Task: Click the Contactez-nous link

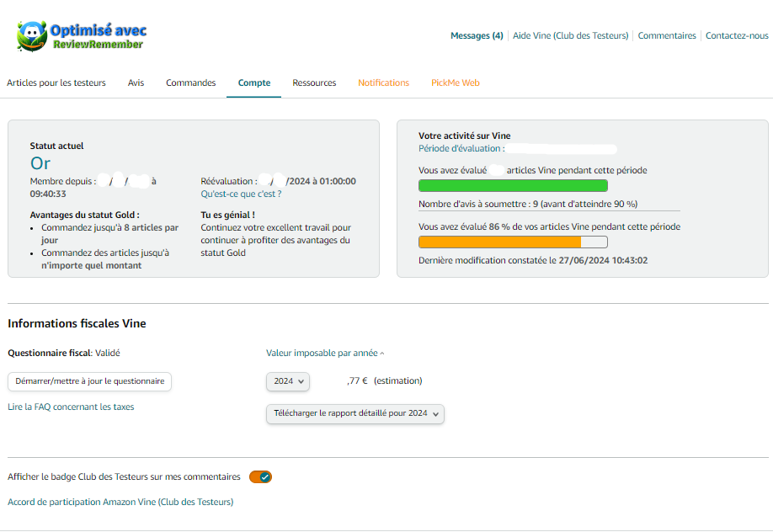Action: click(x=737, y=35)
